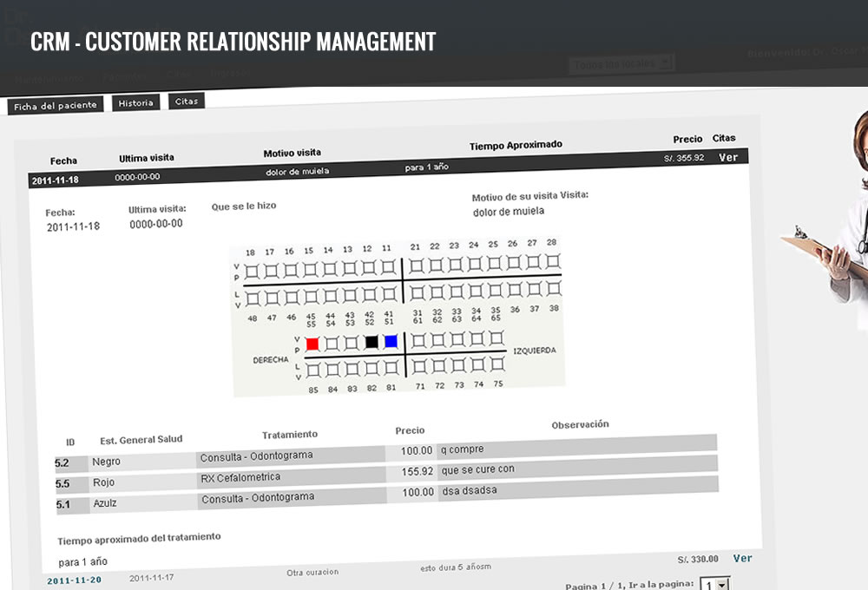The height and width of the screenshot is (590, 868).
Task: Go to the 'Citas' tab button
Action: coord(187,102)
